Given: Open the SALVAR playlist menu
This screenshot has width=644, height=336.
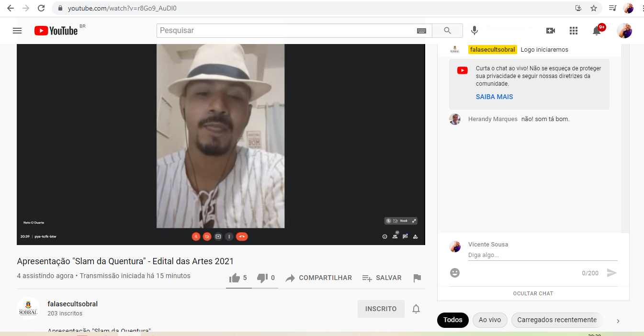Looking at the screenshot, I should [382, 278].
